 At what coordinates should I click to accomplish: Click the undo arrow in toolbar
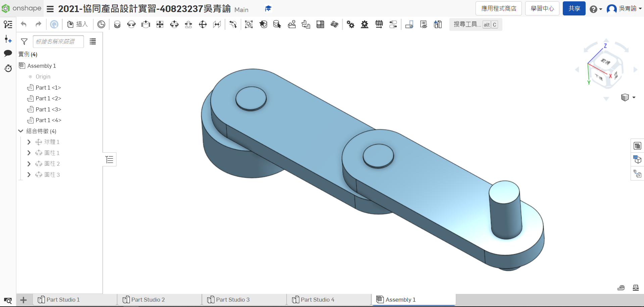[x=23, y=24]
